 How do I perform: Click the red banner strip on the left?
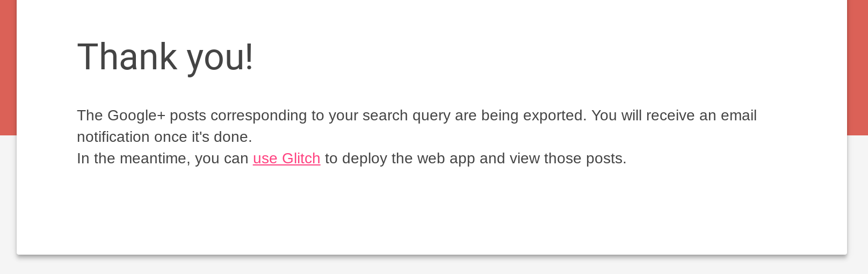tap(8, 67)
